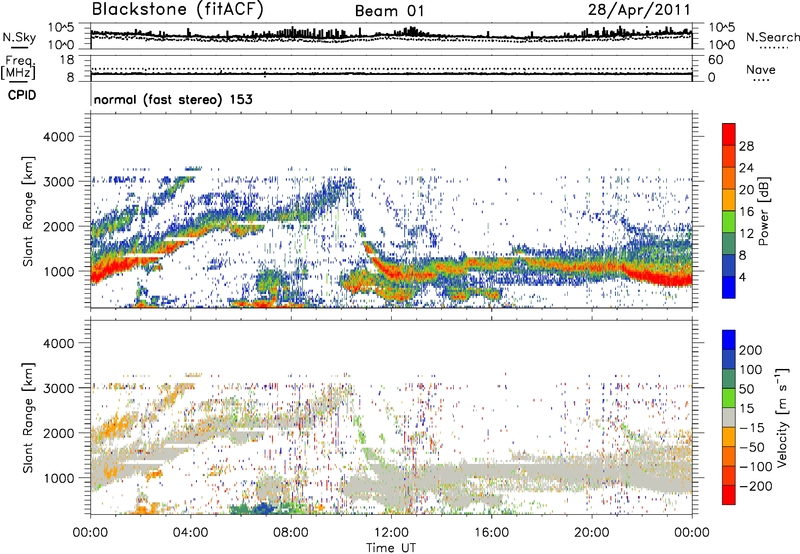This screenshot has height=554, width=800.
Task: Click the rightmost '00:00' time label
Action: click(x=692, y=533)
